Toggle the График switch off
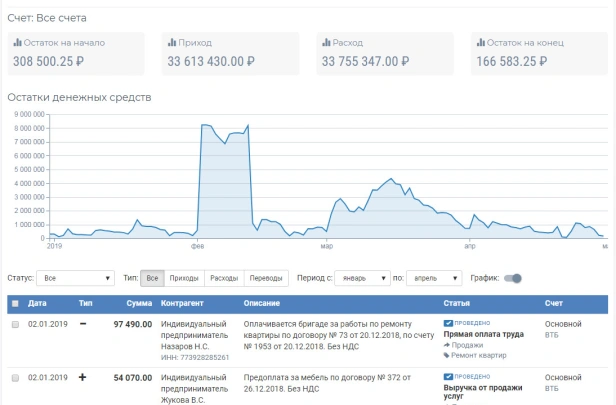Viewport: 616px width, 405px height. coord(513,278)
